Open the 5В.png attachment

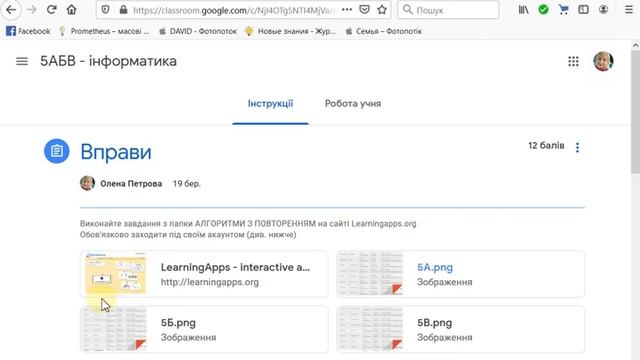[x=460, y=329]
